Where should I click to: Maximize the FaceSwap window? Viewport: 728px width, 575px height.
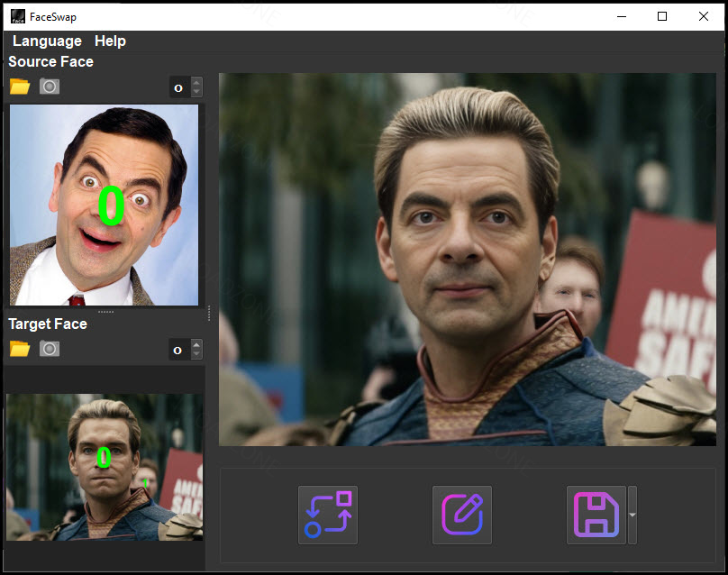click(x=662, y=17)
